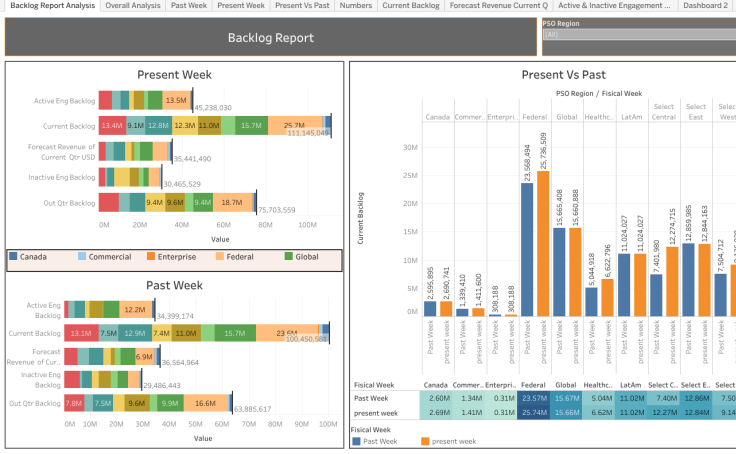Select the 13.5M Federal Active Eng Backlog segment

[177, 100]
